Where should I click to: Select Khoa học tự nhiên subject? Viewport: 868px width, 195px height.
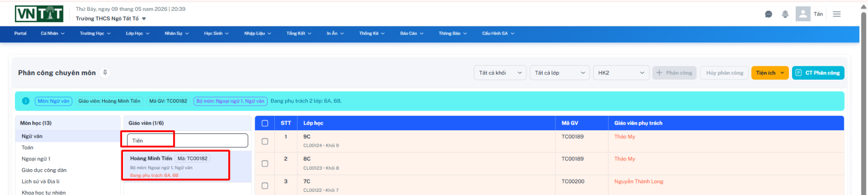click(67, 192)
